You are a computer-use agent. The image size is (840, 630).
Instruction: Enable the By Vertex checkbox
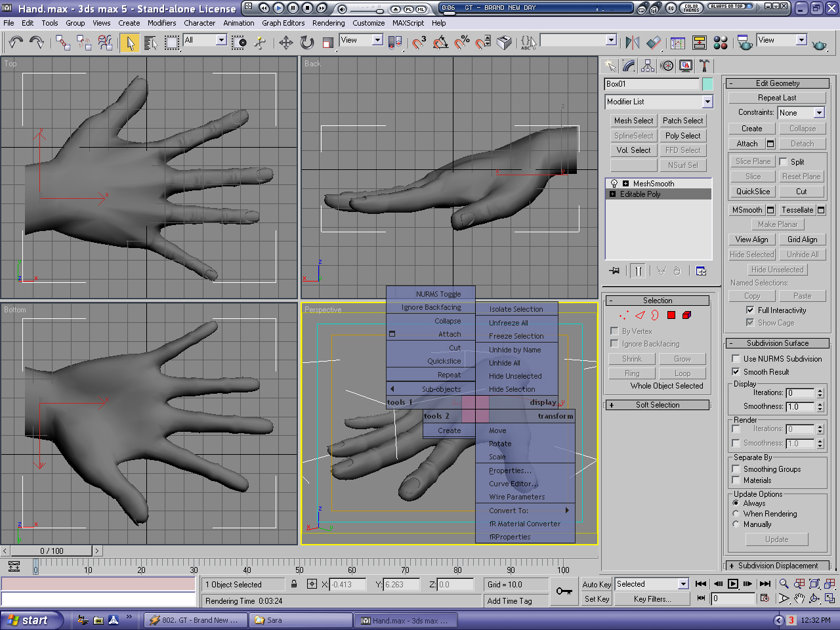coord(614,331)
